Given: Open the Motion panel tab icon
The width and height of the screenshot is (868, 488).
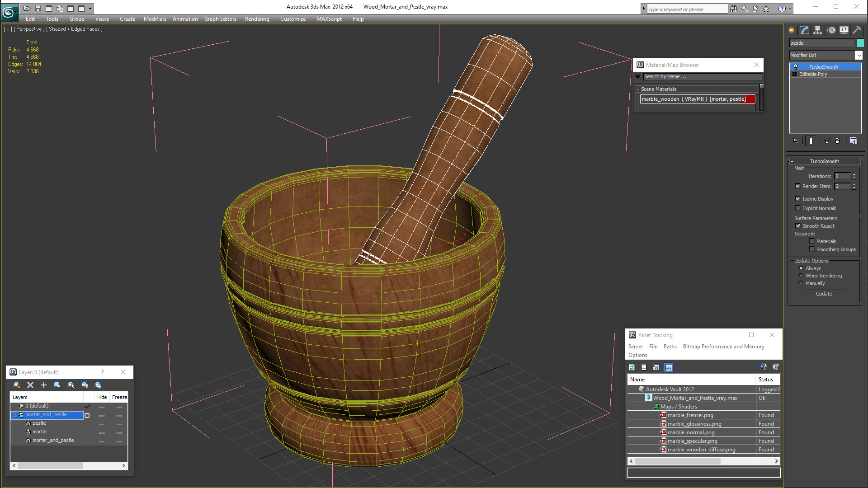Looking at the screenshot, I should (x=831, y=30).
